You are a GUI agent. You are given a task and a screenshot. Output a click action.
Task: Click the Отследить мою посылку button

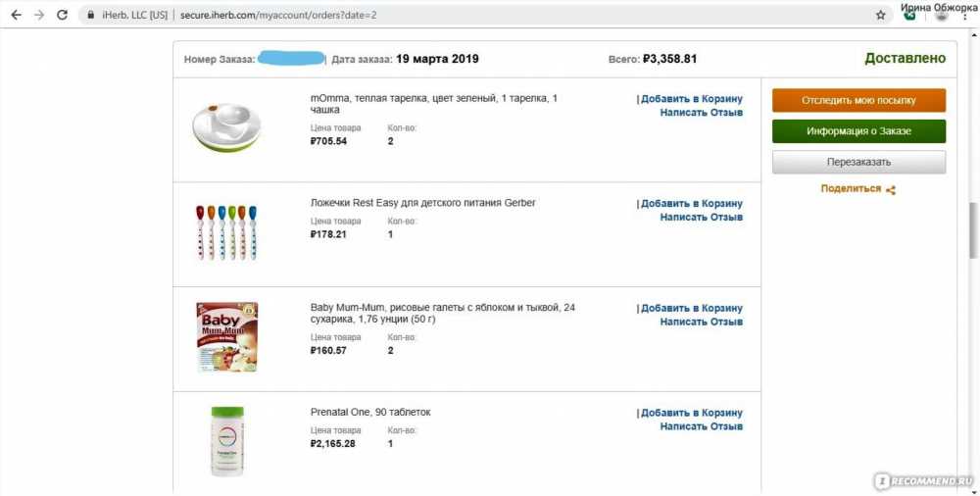(858, 100)
